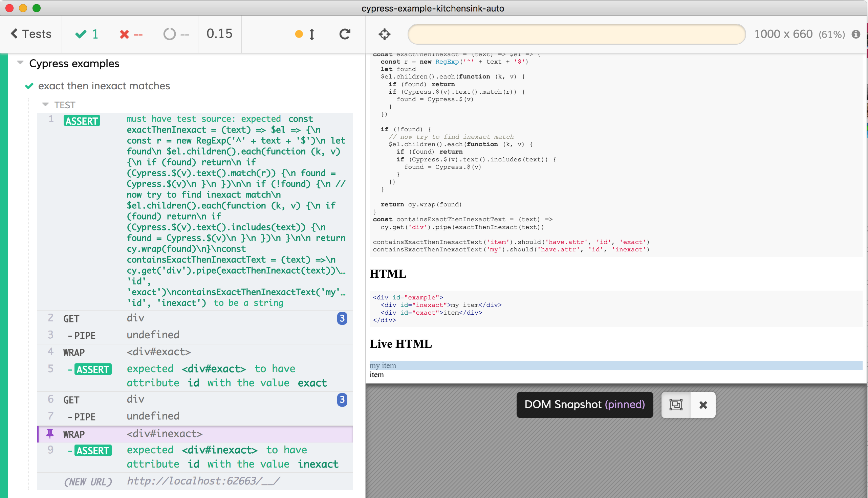This screenshot has width=868, height=498.
Task: Select the pinned WRAP div#inexact command
Action: point(195,434)
